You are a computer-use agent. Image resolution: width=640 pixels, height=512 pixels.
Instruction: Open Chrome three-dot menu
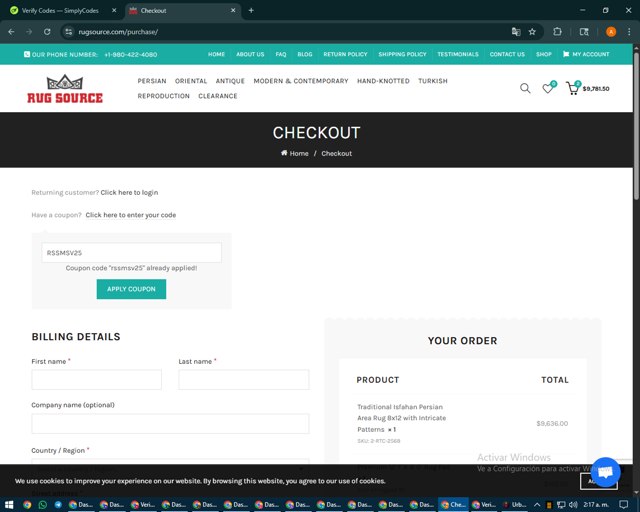point(629,32)
